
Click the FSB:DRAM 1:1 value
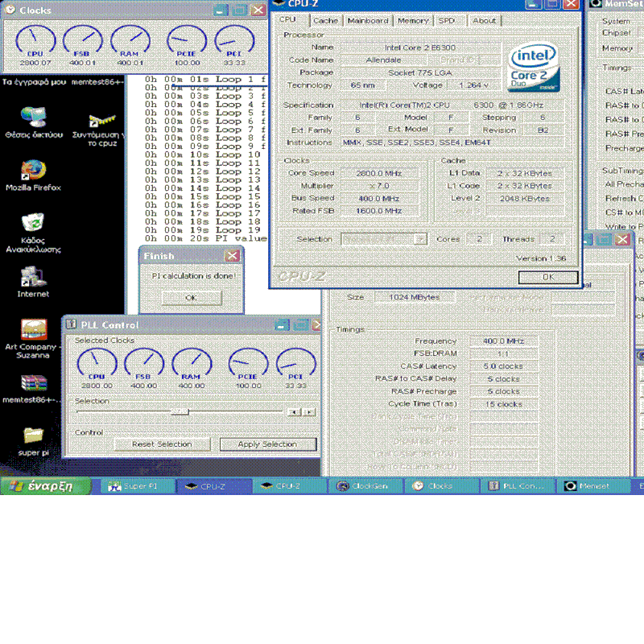[504, 353]
